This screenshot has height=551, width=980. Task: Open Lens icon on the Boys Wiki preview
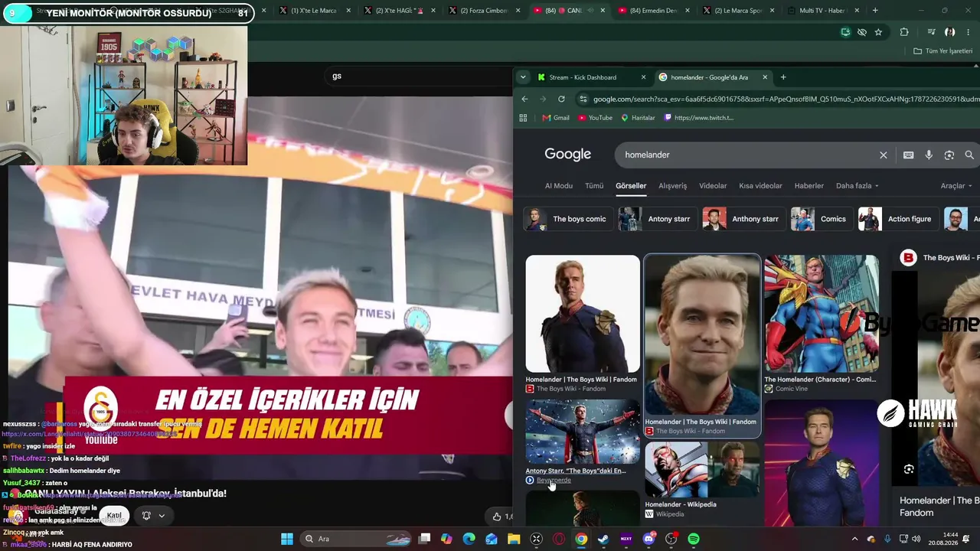coord(909,469)
